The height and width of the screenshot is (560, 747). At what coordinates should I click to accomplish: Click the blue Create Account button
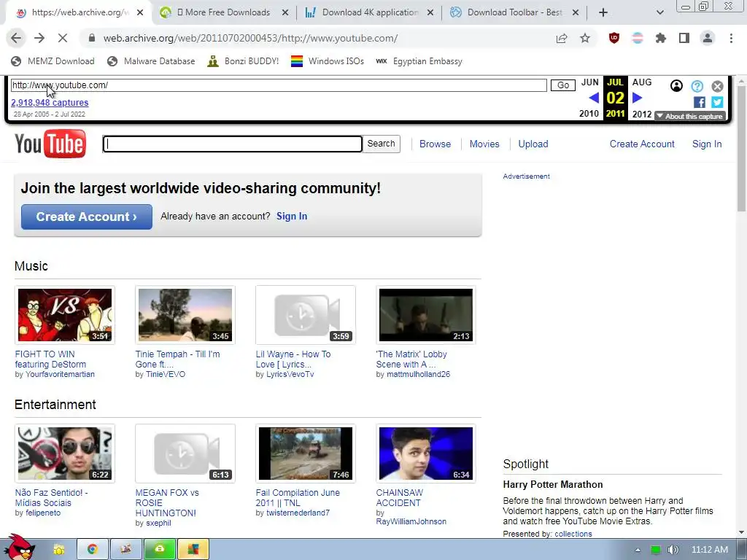87,217
